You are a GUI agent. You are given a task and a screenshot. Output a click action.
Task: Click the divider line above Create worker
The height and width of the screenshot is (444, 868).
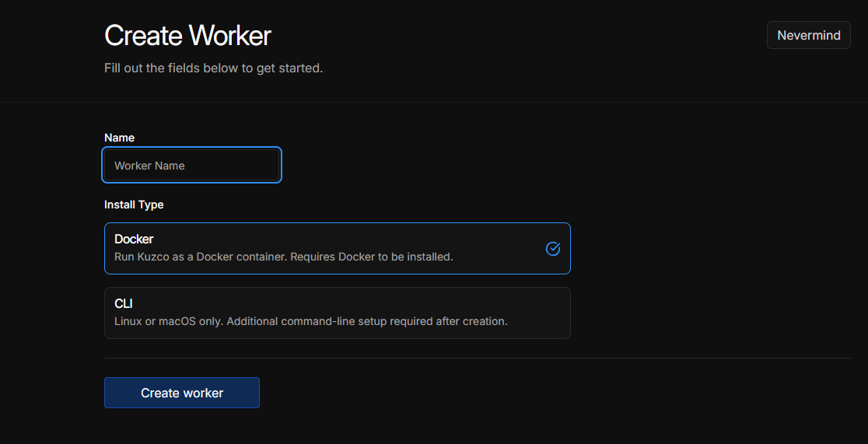478,358
